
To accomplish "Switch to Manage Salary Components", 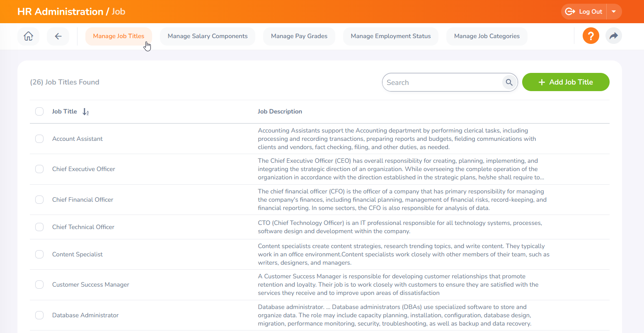I will (x=208, y=36).
